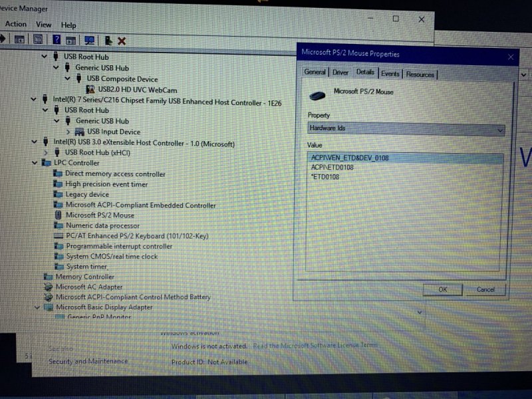This screenshot has height=399, width=532.
Task: Click the Scan for hardware changes monitor icon
Action: (89, 41)
